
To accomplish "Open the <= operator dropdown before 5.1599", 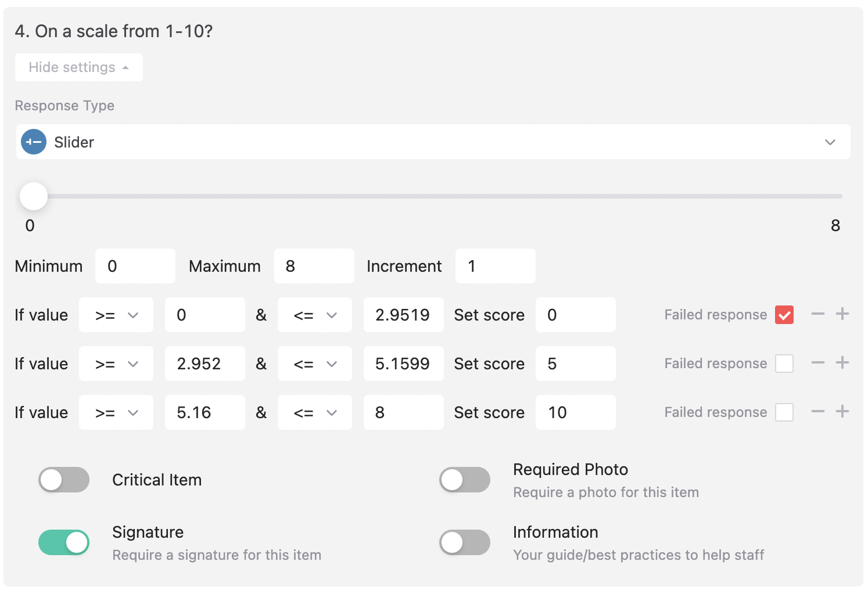I will [x=315, y=364].
